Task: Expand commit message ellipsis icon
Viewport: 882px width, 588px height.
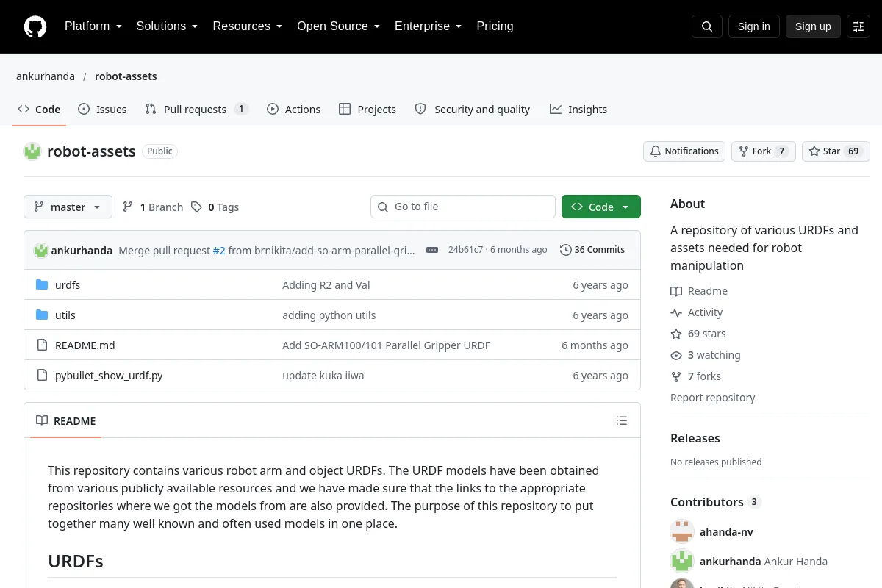Action: 432,250
